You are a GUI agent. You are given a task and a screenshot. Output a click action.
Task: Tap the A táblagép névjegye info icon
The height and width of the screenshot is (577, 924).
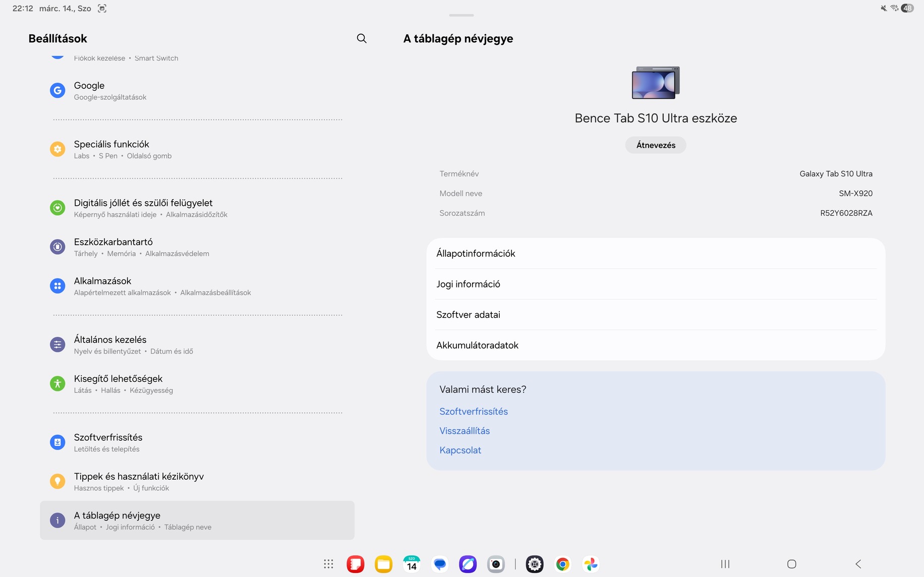[x=57, y=520]
